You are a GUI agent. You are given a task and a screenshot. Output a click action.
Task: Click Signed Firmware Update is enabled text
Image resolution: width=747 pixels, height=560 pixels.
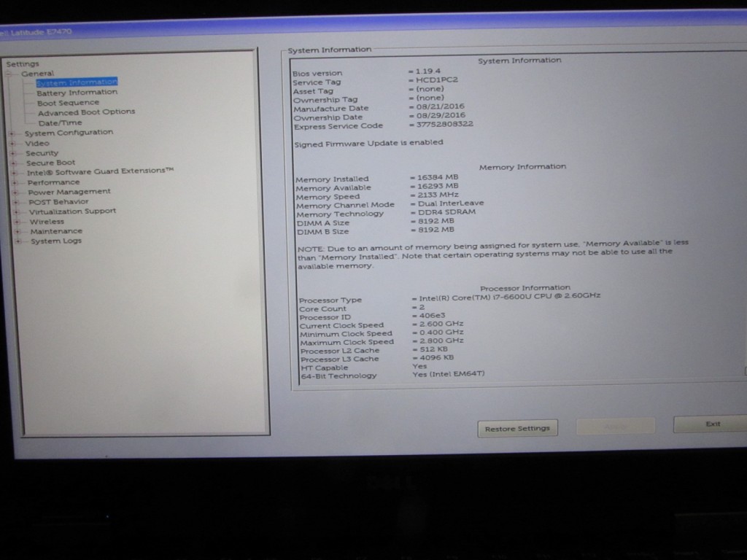pos(368,144)
